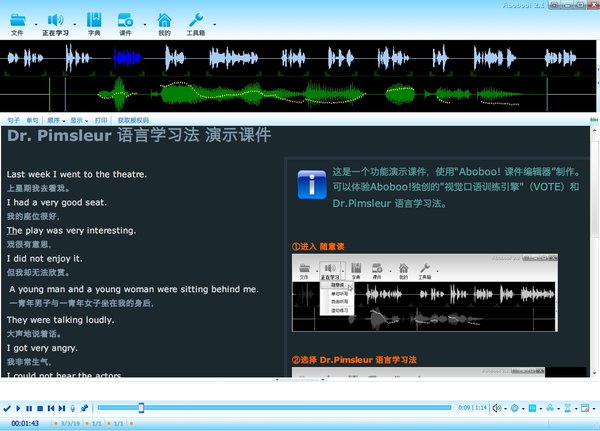Click the highlighted blue waveform segment

(x=127, y=58)
